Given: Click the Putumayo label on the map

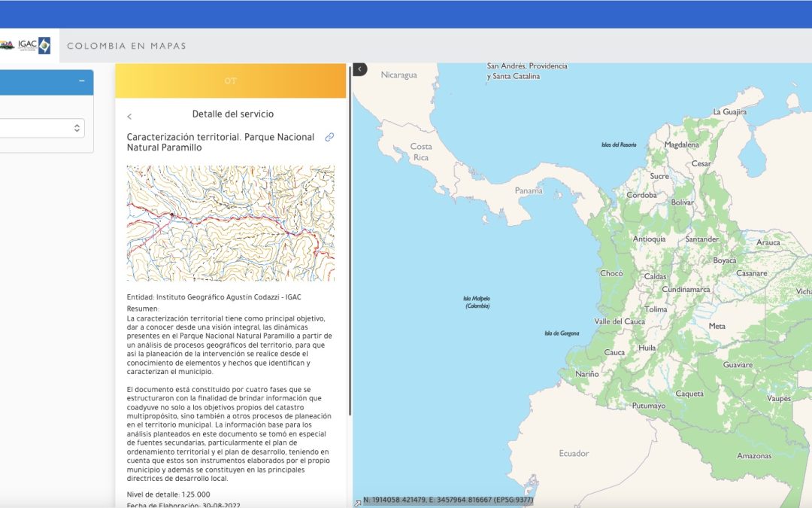Looking at the screenshot, I should pos(648,406).
